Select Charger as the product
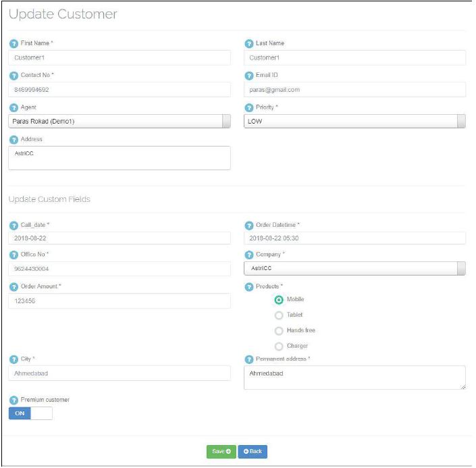The height and width of the screenshot is (468, 476). pos(279,346)
